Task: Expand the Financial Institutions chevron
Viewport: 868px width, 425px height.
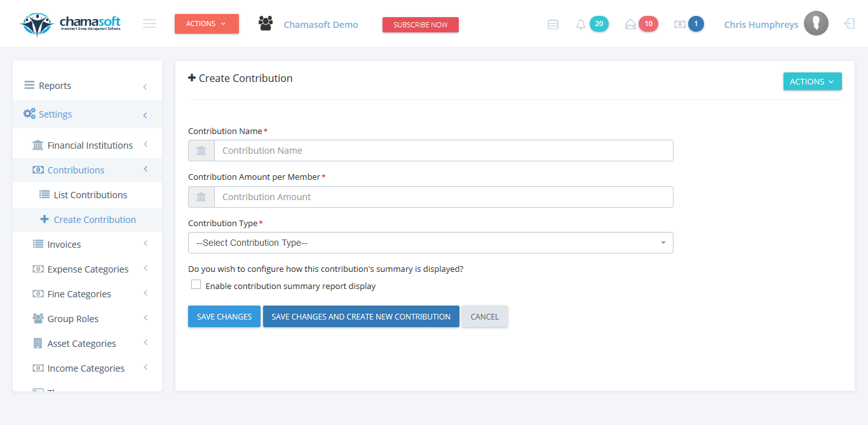Action: click(146, 144)
